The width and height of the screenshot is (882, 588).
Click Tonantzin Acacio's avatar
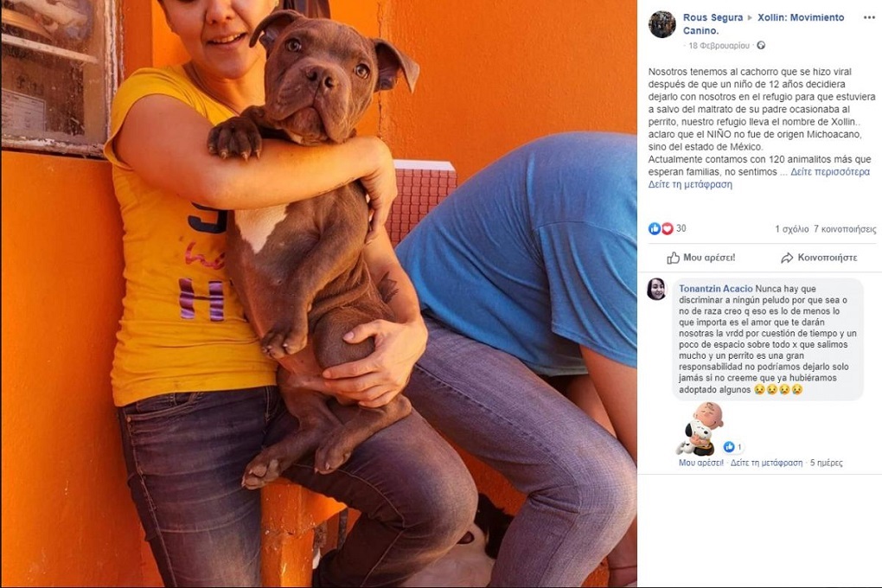pyautogui.click(x=656, y=289)
